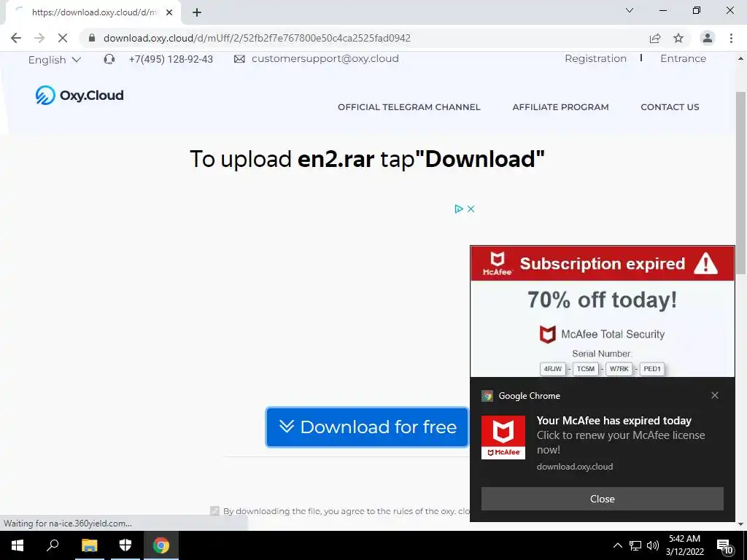Open Official Telegram Channel menu item
747x560 pixels.
409,107
